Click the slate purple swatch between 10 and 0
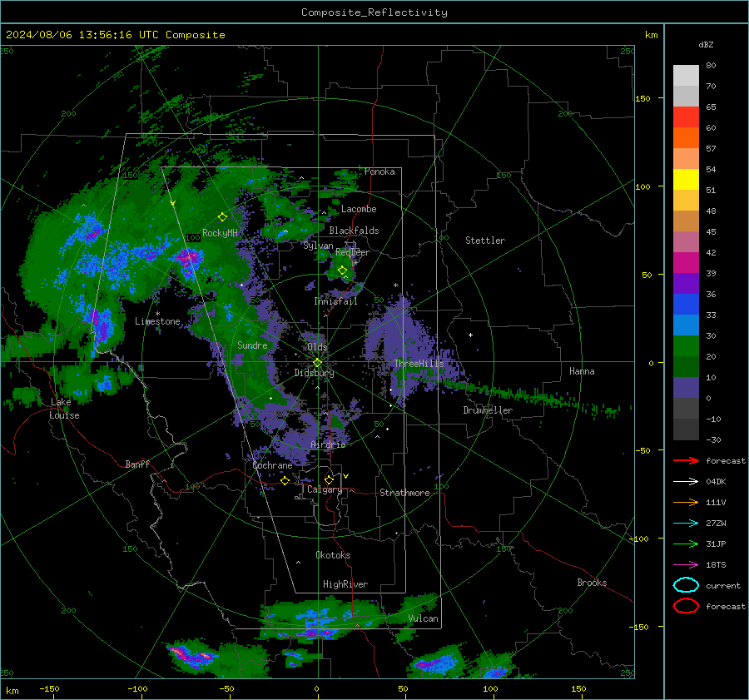This screenshot has height=700, width=749. click(686, 388)
